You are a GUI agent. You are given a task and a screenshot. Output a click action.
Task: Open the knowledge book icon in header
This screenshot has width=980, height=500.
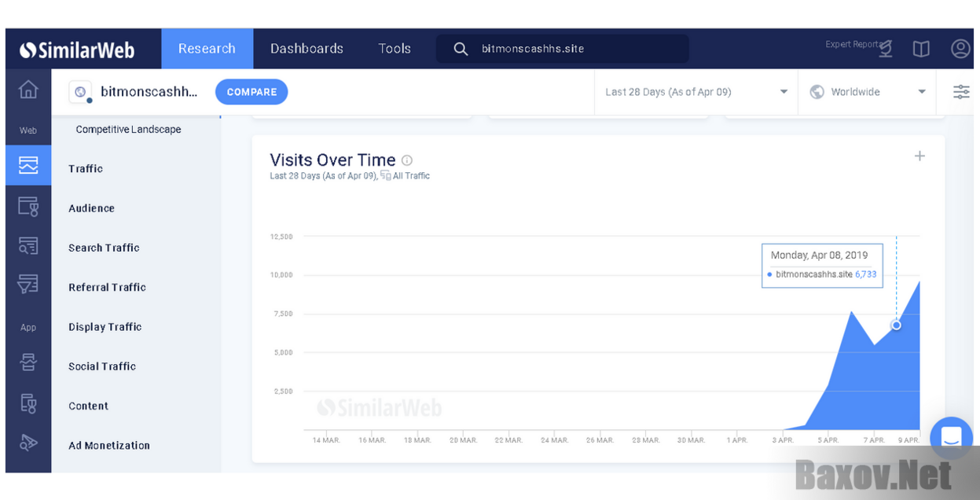(921, 49)
